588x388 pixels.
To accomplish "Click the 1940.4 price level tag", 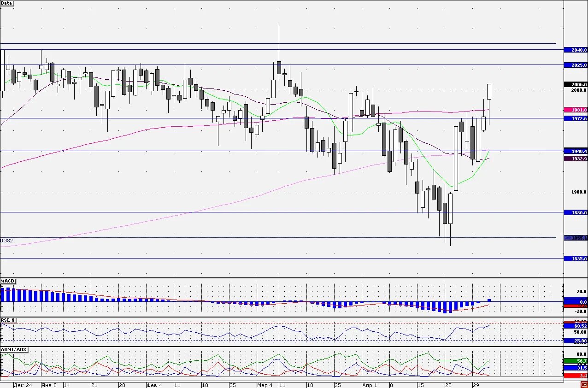I will coord(576,151).
